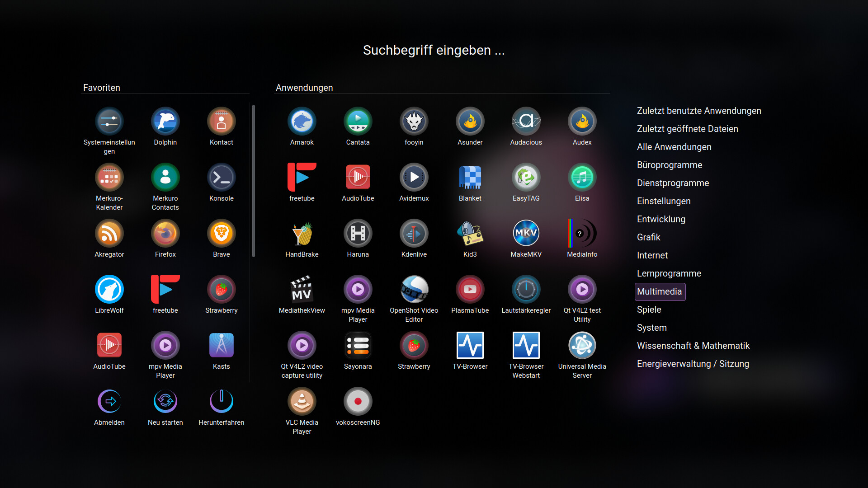Launch Merkuro Contacts
This screenshot has width=868, height=488.
pos(165,186)
